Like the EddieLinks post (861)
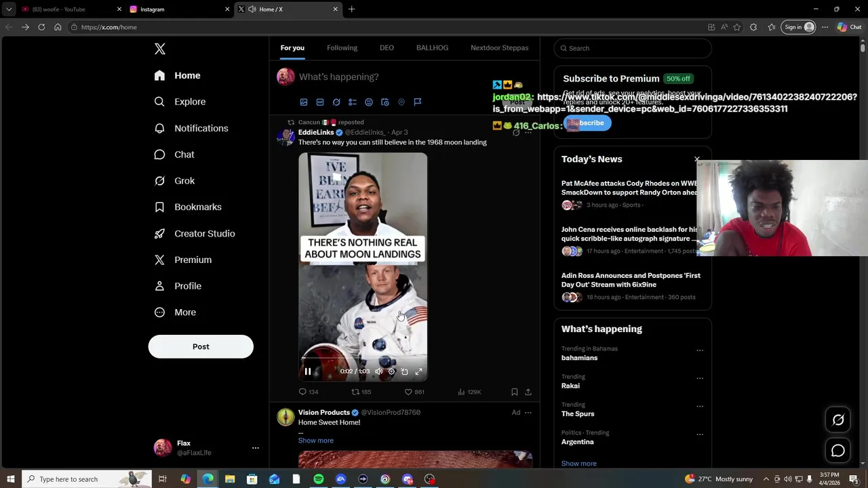Image resolution: width=868 pixels, height=488 pixels. coord(414,392)
